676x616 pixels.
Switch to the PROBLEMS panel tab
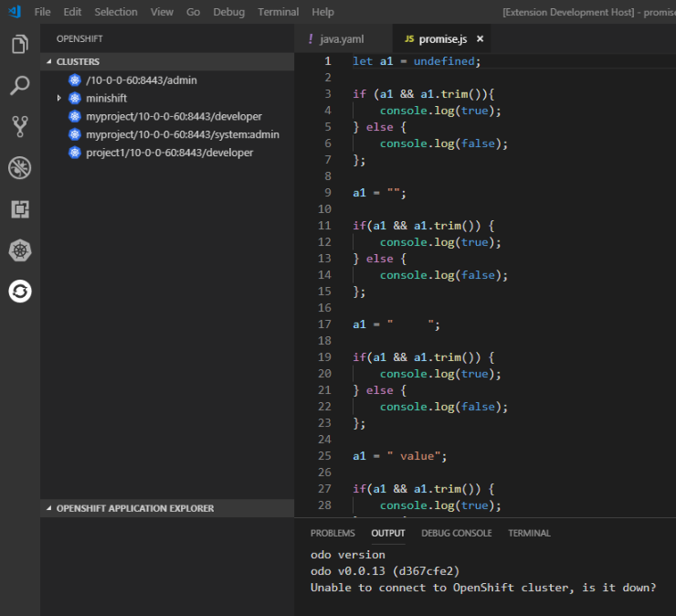coord(333,533)
